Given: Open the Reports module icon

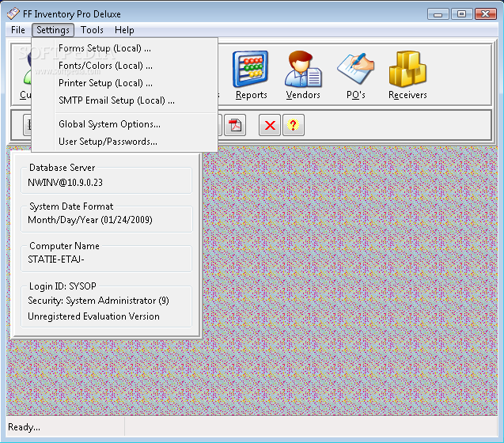Looking at the screenshot, I should pos(251,69).
